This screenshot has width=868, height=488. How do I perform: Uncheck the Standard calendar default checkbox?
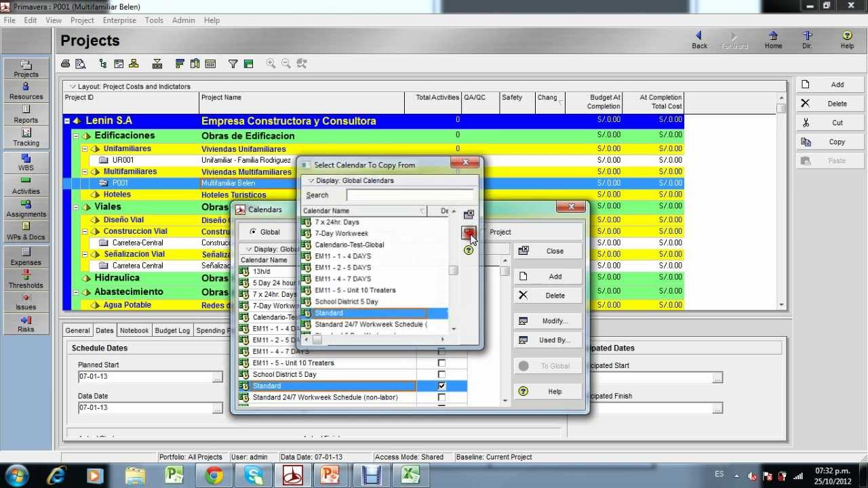point(441,386)
